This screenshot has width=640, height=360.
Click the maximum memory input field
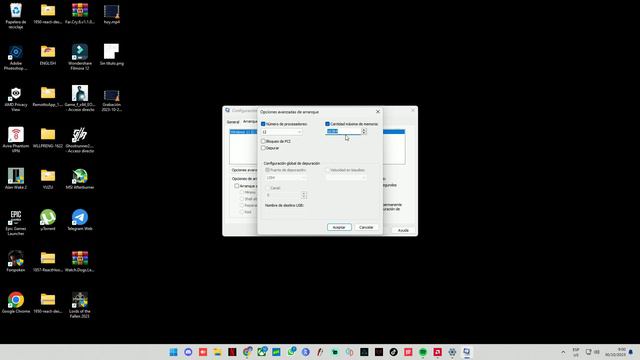(343, 131)
